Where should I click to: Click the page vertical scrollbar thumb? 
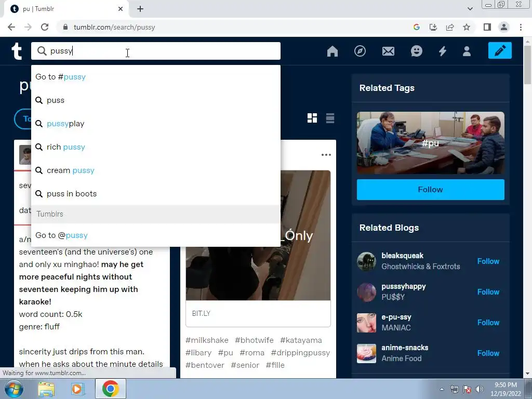(528, 64)
